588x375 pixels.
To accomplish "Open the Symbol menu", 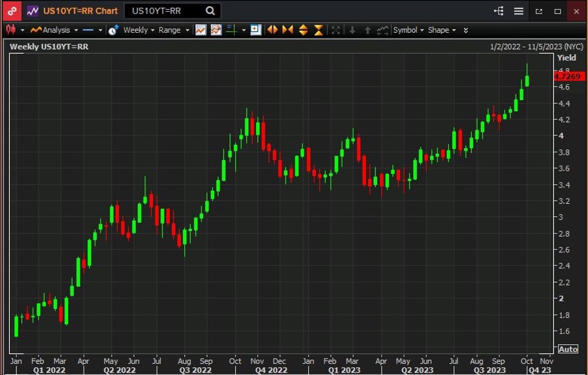I will pyautogui.click(x=408, y=30).
